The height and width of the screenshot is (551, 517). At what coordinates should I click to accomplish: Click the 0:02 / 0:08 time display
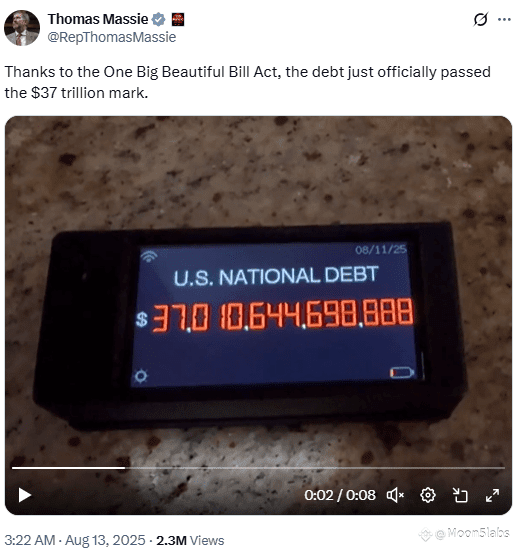point(340,495)
